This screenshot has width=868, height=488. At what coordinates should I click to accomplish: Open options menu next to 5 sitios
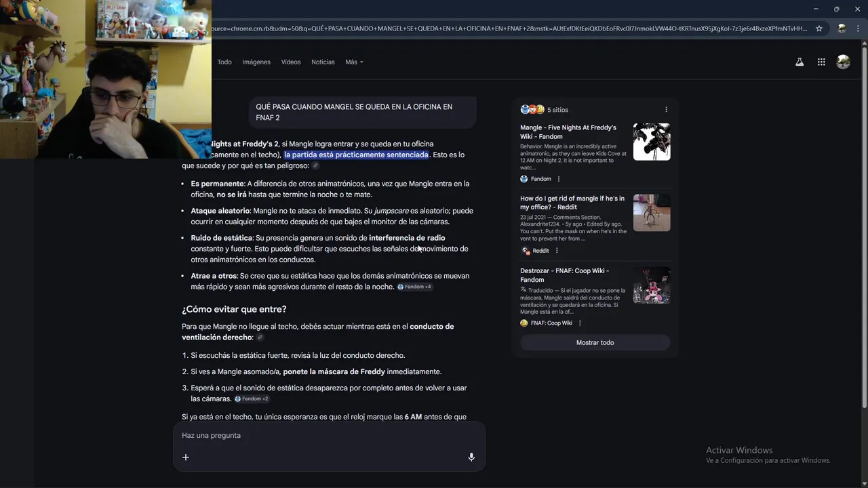666,109
